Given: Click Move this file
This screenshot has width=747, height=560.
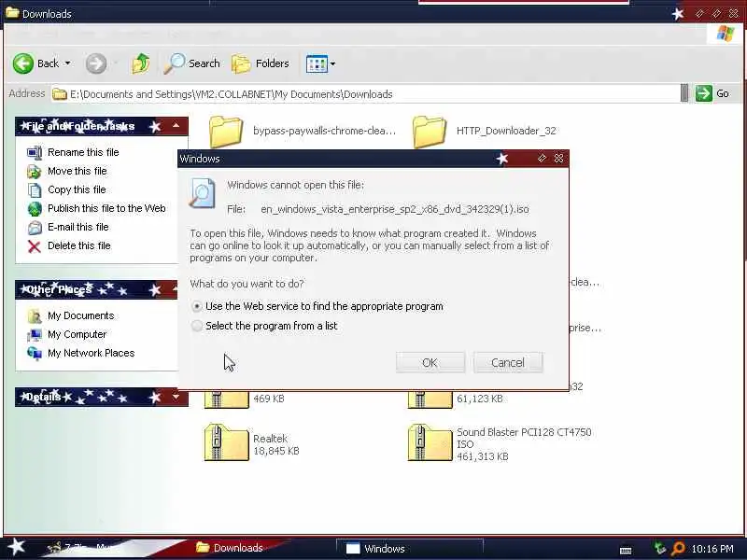Looking at the screenshot, I should point(78,171).
